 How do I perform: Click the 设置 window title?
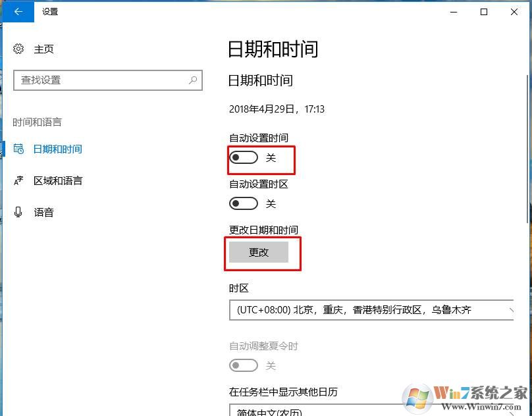[50, 12]
